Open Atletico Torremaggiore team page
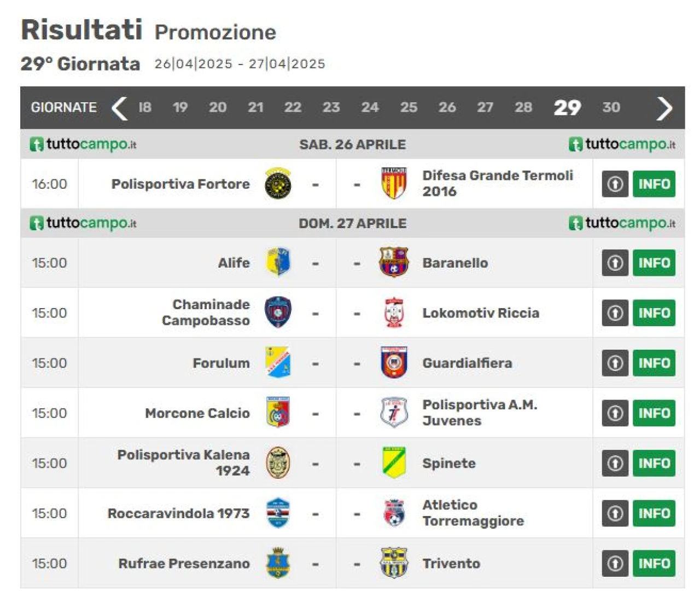The height and width of the screenshot is (597, 700). click(473, 513)
